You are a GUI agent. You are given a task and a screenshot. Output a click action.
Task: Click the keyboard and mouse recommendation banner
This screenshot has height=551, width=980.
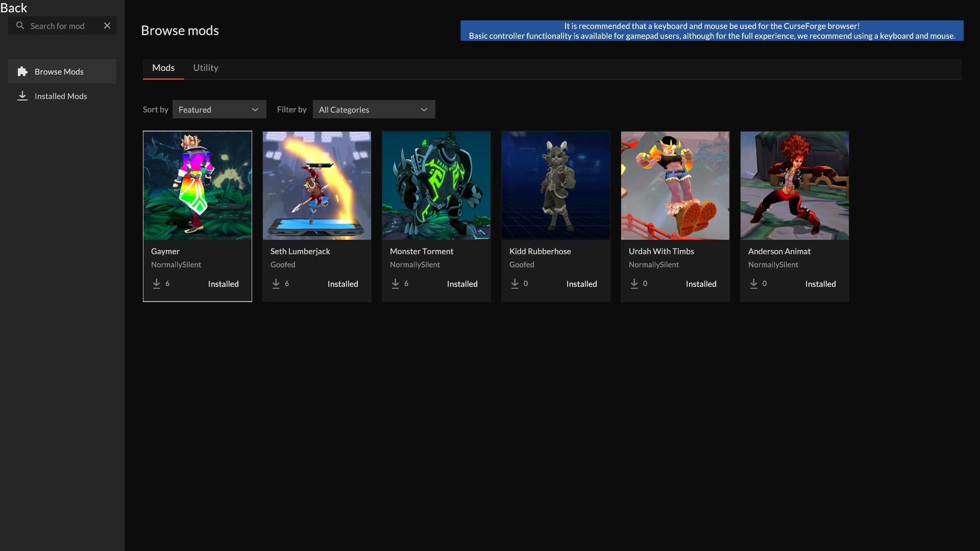click(712, 31)
